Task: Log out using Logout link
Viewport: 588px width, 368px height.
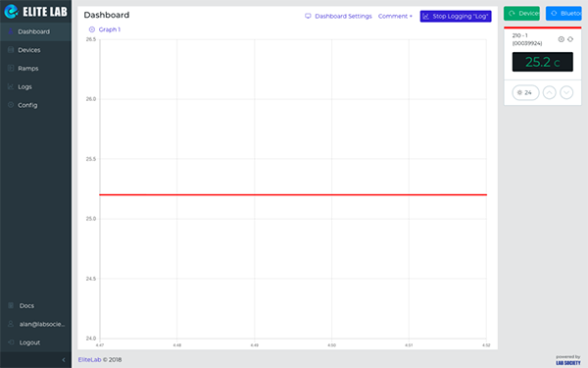Action: [35, 342]
